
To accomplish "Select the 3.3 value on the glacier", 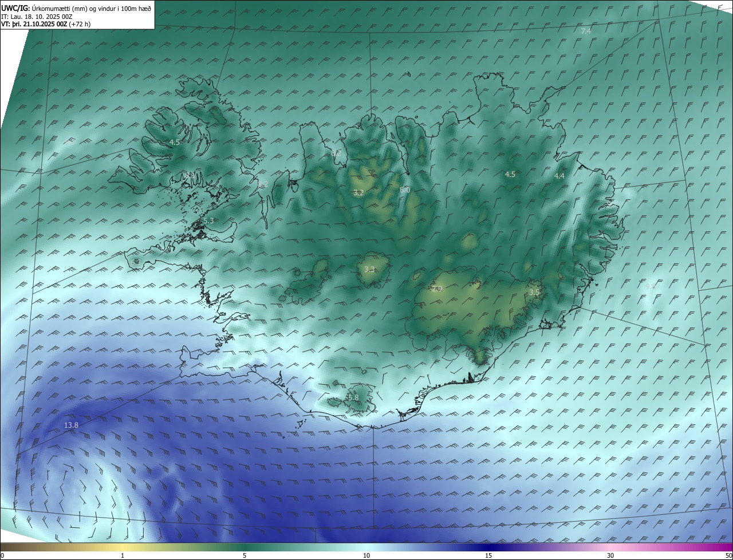I will pyautogui.click(x=369, y=269).
